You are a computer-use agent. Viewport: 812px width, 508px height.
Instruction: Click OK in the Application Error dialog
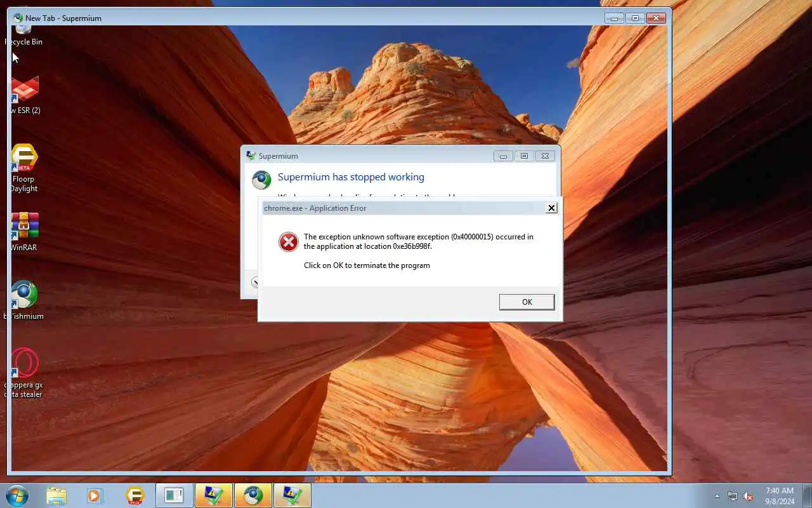(527, 302)
